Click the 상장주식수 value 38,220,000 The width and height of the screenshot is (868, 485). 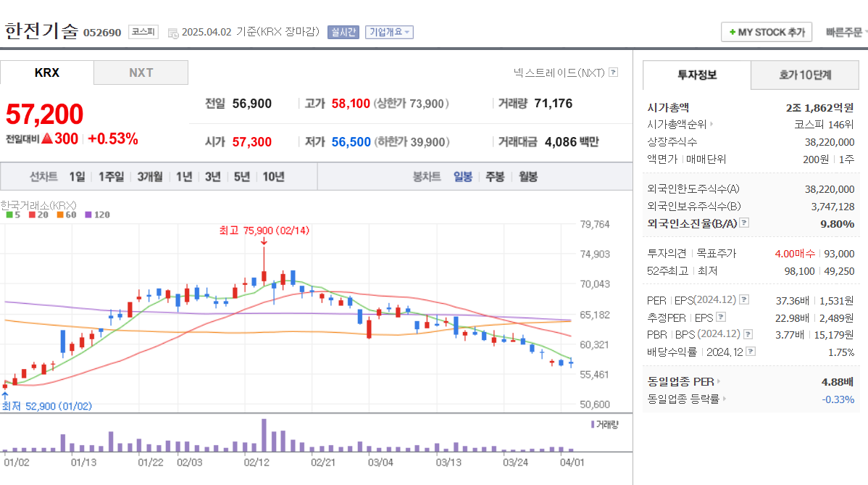pos(830,142)
